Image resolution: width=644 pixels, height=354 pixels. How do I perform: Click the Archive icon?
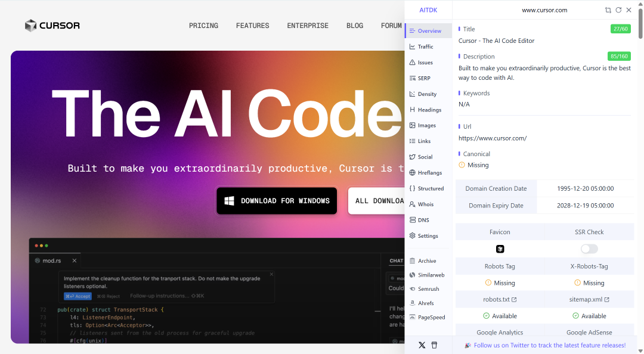click(x=413, y=261)
